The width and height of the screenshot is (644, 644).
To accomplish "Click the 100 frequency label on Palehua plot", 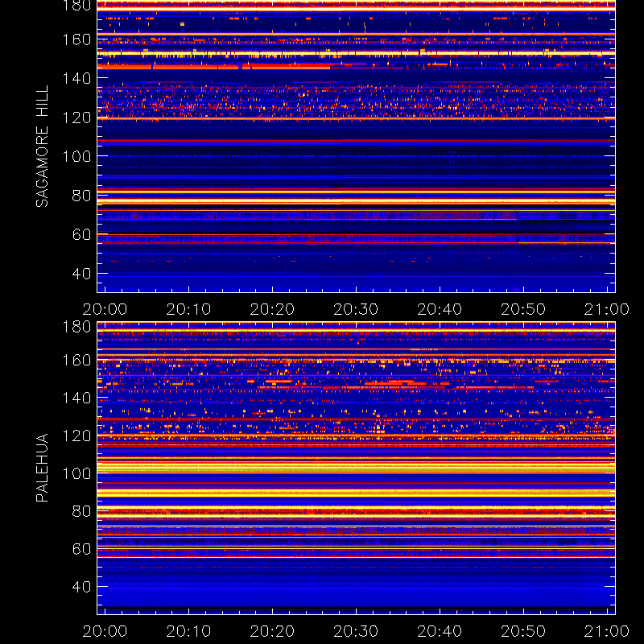I will click(76, 474).
